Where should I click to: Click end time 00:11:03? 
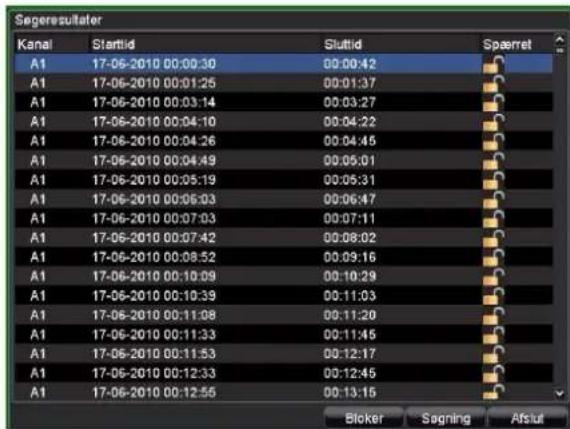pyautogui.click(x=349, y=296)
